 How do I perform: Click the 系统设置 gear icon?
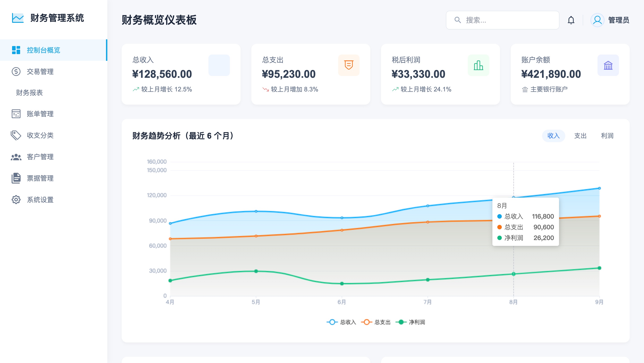16,200
